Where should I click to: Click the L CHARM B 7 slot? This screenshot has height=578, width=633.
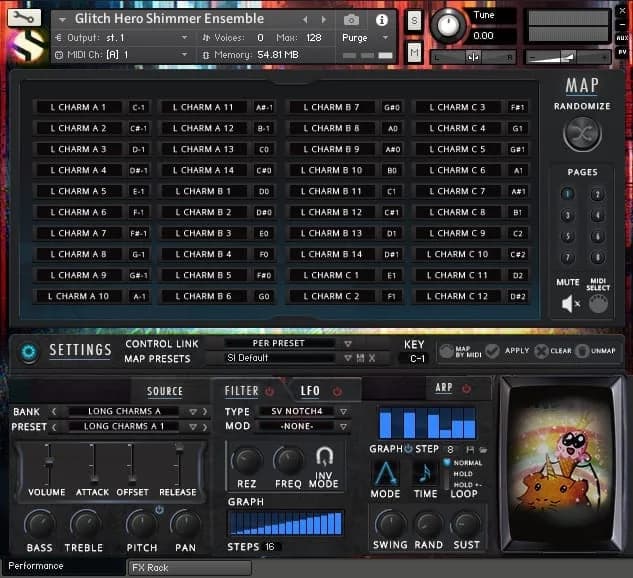pos(334,107)
